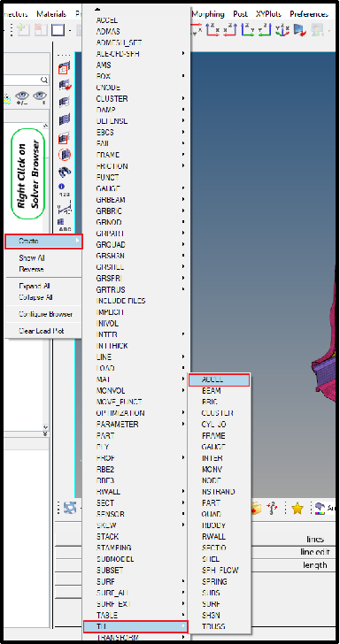This screenshot has height=644, width=340.
Task: Expand the GRNOD submenu
Action: tap(136, 222)
